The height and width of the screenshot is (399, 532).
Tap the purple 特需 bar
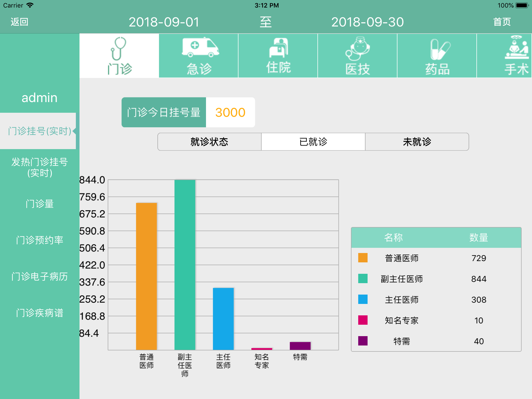click(x=300, y=346)
